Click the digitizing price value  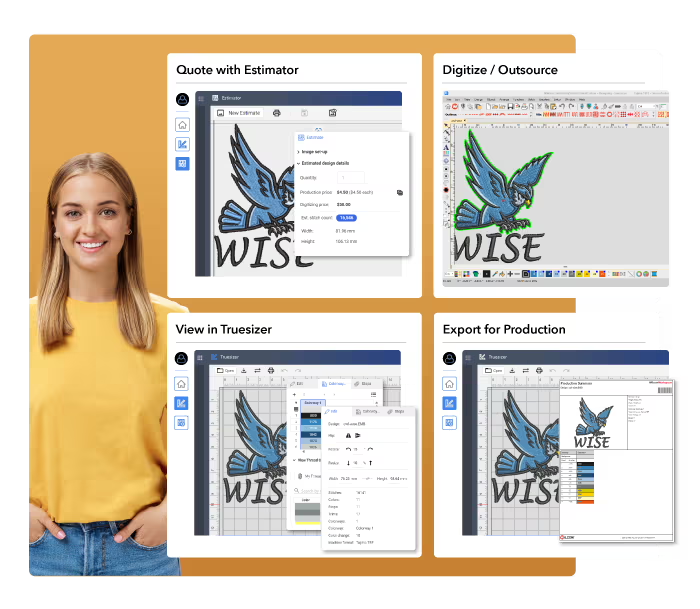(x=344, y=204)
